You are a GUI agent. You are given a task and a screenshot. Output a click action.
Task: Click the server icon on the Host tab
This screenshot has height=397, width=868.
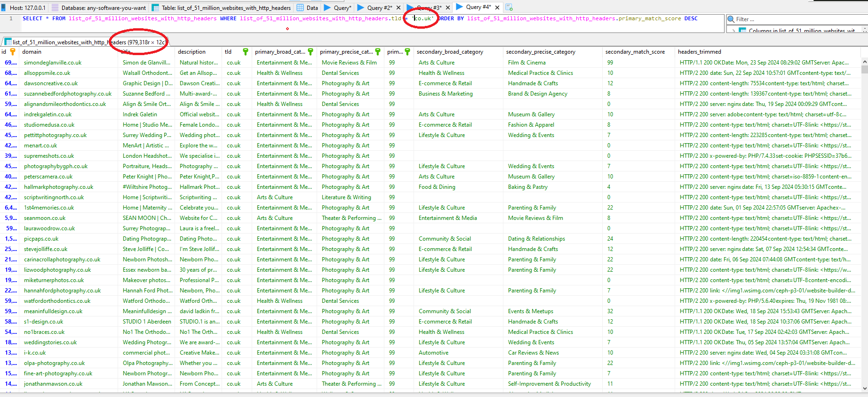tap(4, 8)
